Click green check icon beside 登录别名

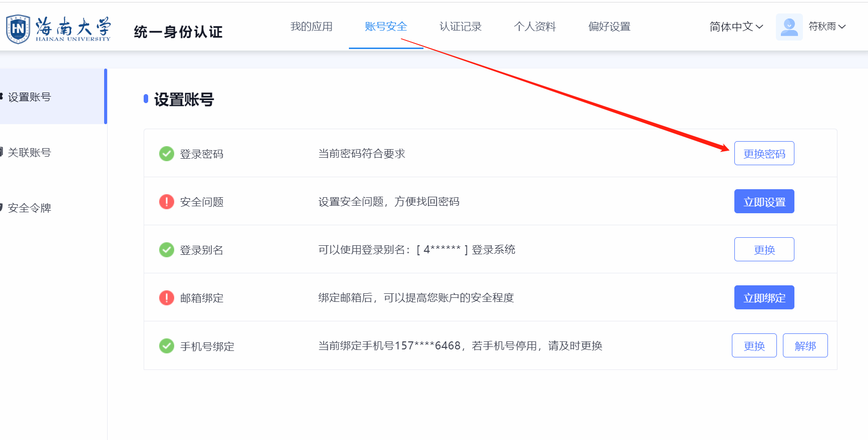pos(167,250)
